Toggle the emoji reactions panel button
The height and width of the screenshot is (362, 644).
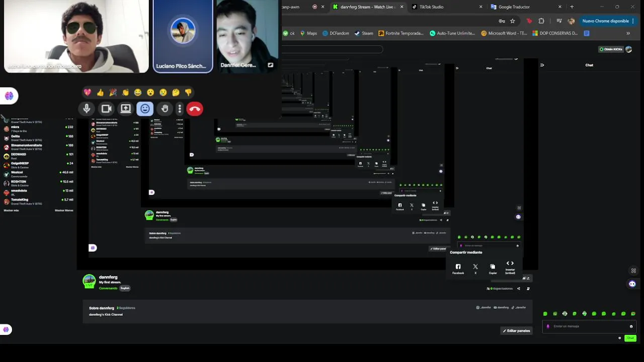click(x=145, y=109)
